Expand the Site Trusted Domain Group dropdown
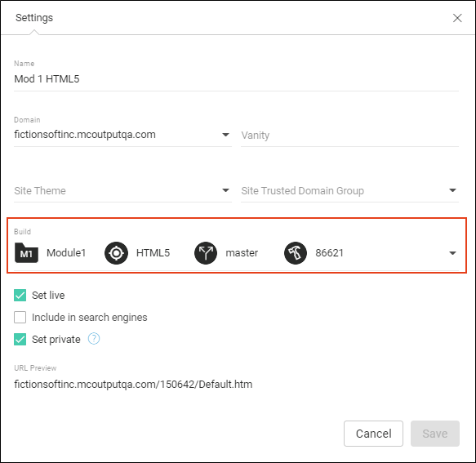 pos(349,190)
